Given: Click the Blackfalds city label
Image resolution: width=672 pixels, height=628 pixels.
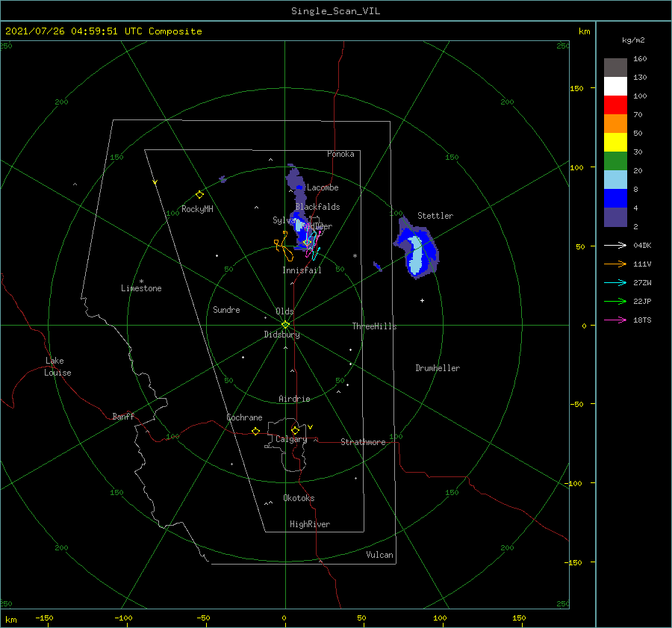Looking at the screenshot, I should pos(317,207).
